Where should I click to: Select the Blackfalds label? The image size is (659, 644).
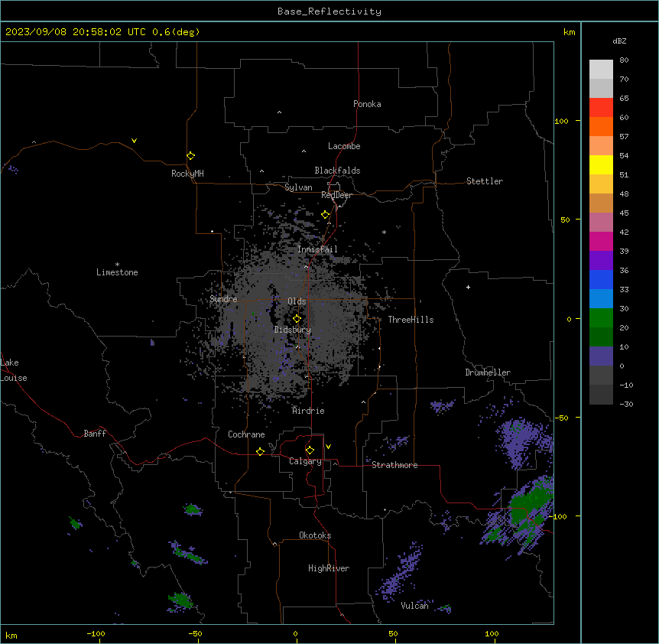point(337,171)
